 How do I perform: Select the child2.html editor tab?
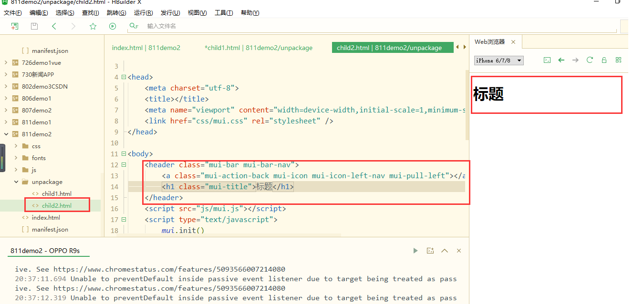(x=392, y=48)
